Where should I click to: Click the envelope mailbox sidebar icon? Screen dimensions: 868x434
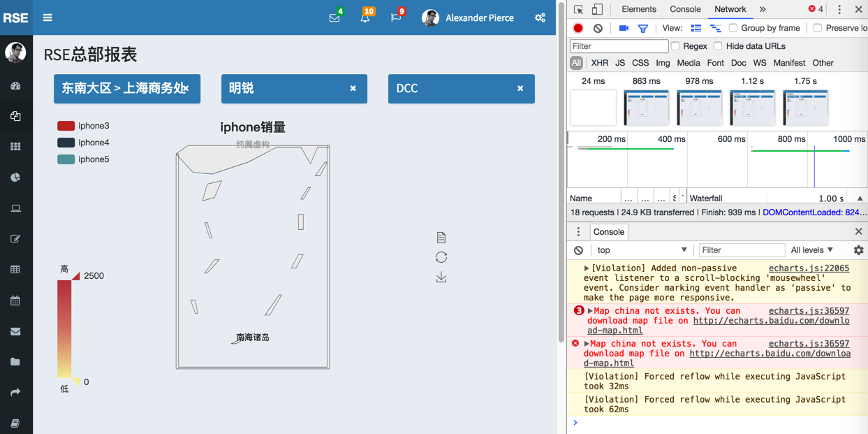coord(15,331)
